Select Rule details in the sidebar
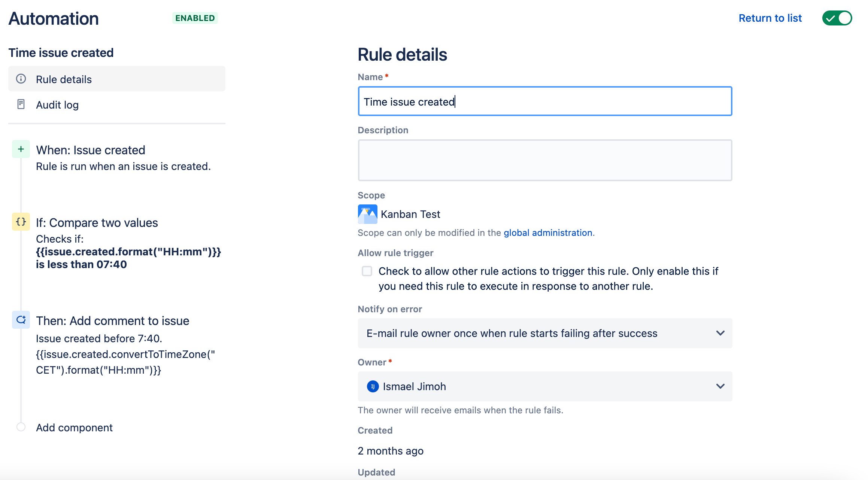 point(64,79)
